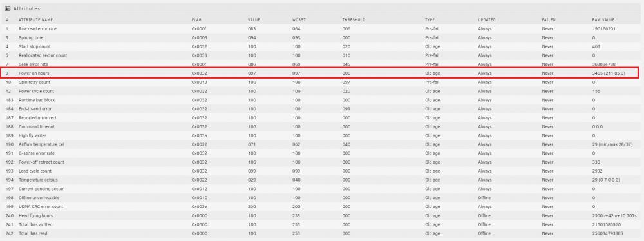Click raw value 463

[596, 46]
